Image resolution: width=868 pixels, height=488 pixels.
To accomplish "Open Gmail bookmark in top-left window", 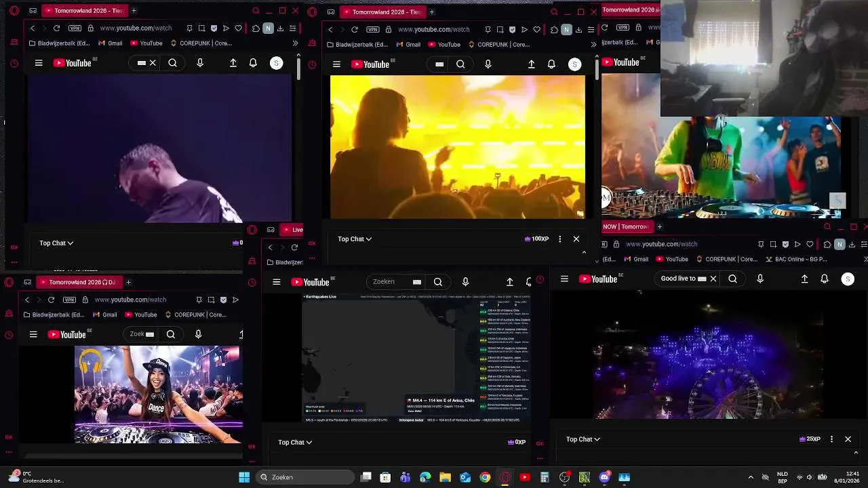I will click(x=111, y=43).
